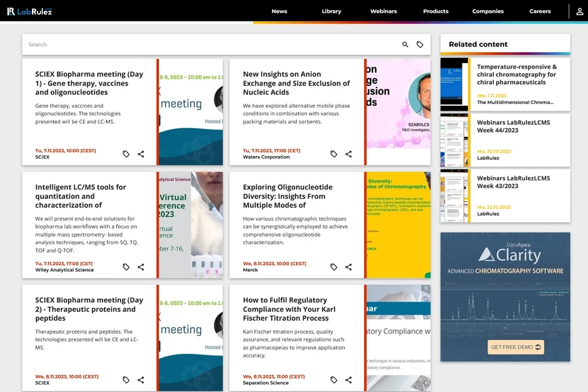Viewport: 588px width, 392px height.
Task: Click 'The Multidimensional Chroma...' source text
Action: coord(515,102)
